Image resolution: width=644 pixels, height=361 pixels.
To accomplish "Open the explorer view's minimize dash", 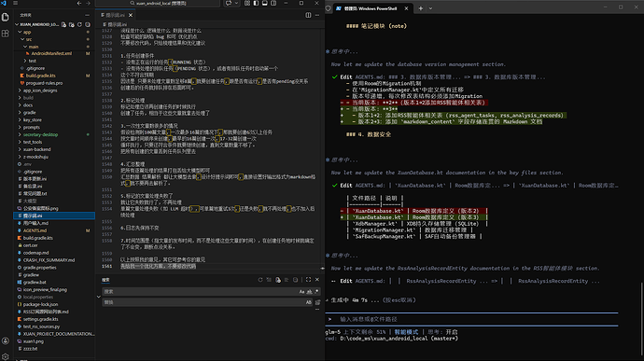I will 87,15.
